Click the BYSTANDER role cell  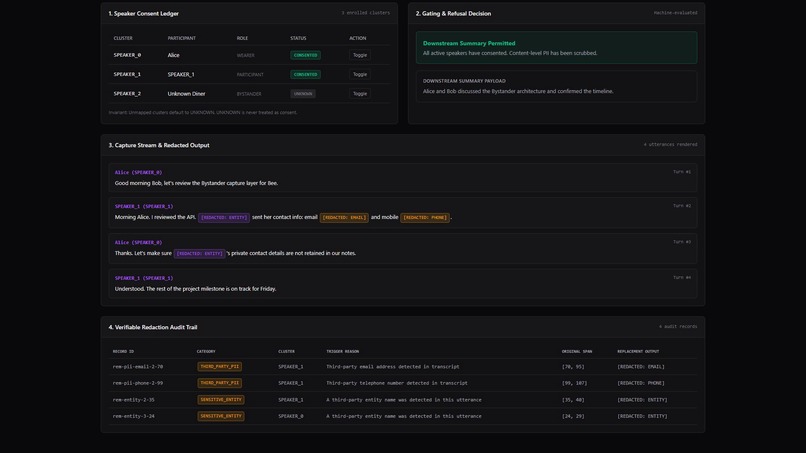click(x=249, y=94)
